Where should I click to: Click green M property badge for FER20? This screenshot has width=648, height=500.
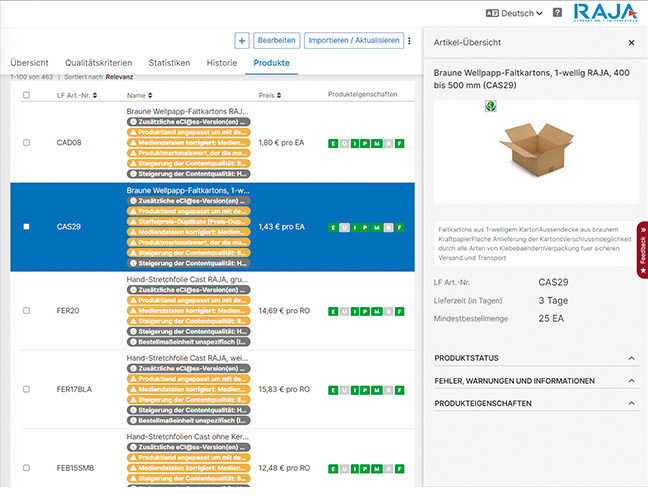376,311
